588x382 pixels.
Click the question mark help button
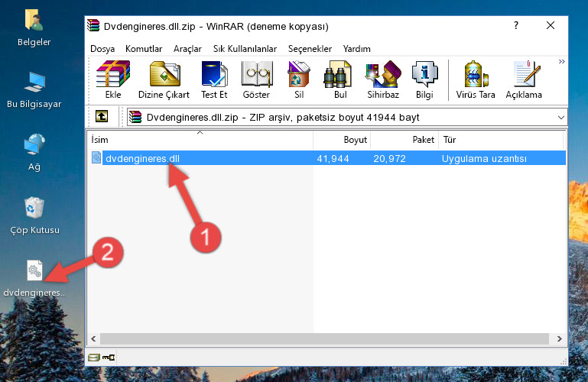click(x=516, y=25)
